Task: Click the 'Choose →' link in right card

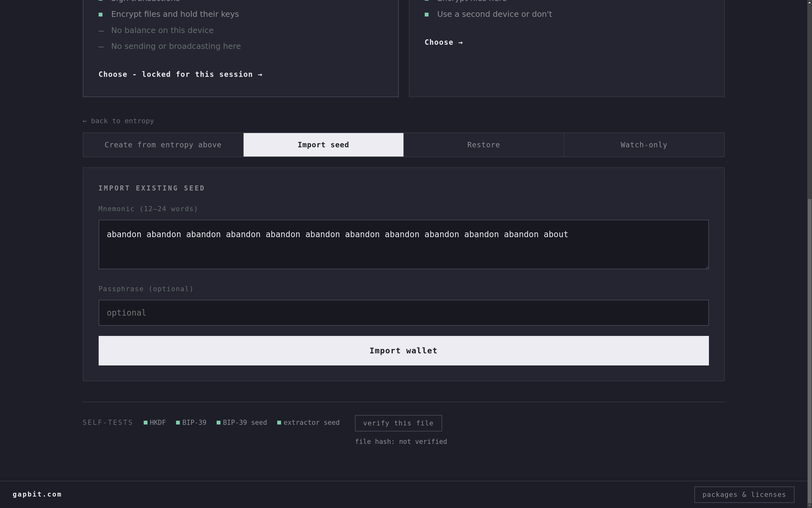Action: click(443, 42)
